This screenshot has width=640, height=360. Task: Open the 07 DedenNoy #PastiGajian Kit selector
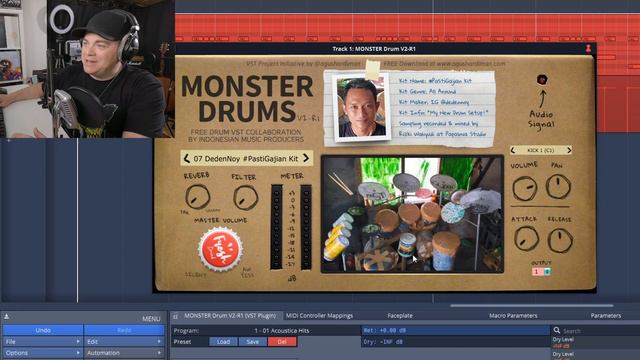[x=246, y=158]
